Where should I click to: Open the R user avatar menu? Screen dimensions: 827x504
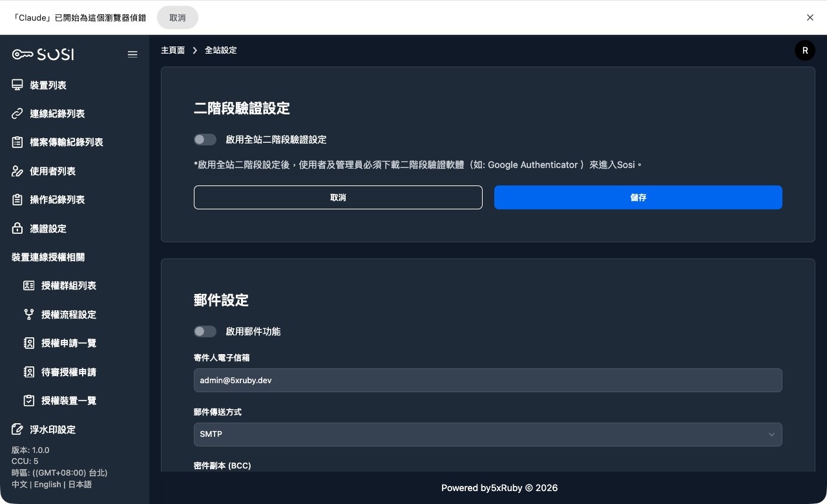pos(804,50)
